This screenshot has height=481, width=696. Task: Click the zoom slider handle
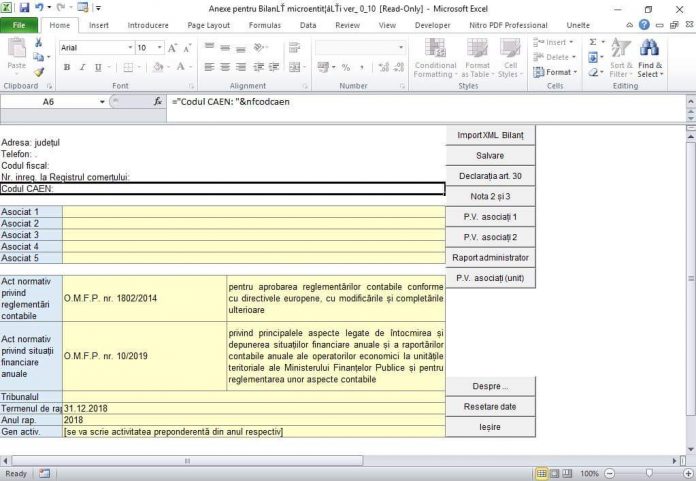point(648,473)
